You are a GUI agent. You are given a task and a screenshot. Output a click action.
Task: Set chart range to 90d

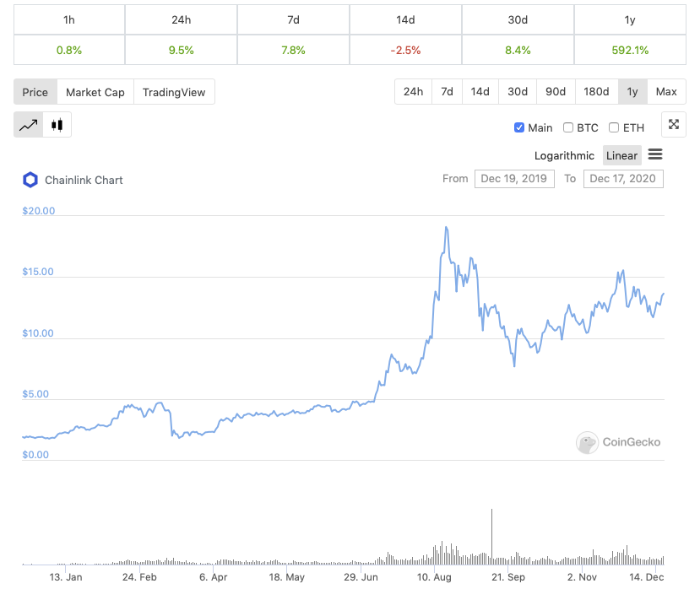coord(556,91)
